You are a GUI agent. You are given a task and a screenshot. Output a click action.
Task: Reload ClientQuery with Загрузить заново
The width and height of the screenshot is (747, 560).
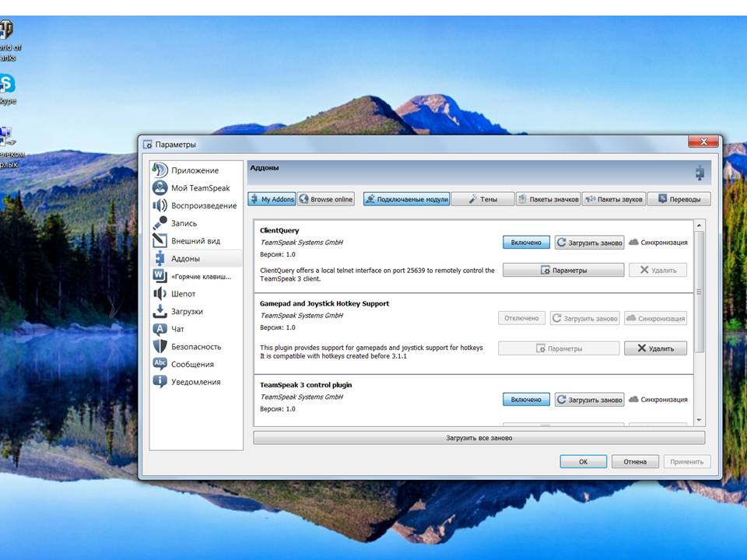[x=589, y=243]
